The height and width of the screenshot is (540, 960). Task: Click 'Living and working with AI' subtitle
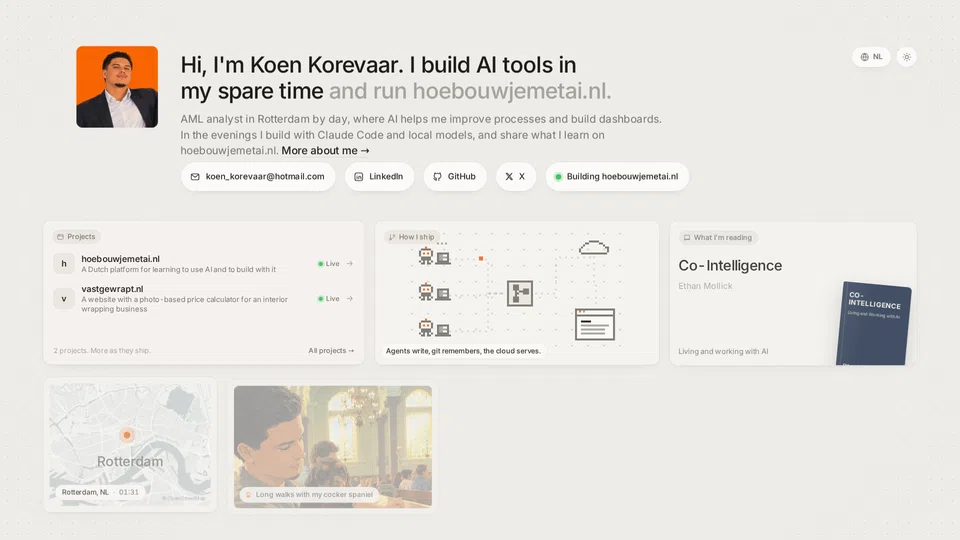tap(723, 351)
